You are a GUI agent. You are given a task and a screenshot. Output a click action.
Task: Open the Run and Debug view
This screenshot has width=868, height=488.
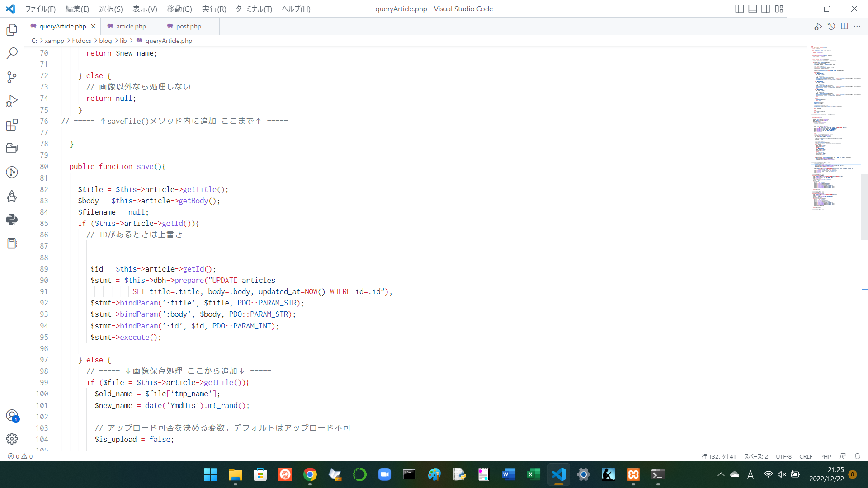point(12,100)
